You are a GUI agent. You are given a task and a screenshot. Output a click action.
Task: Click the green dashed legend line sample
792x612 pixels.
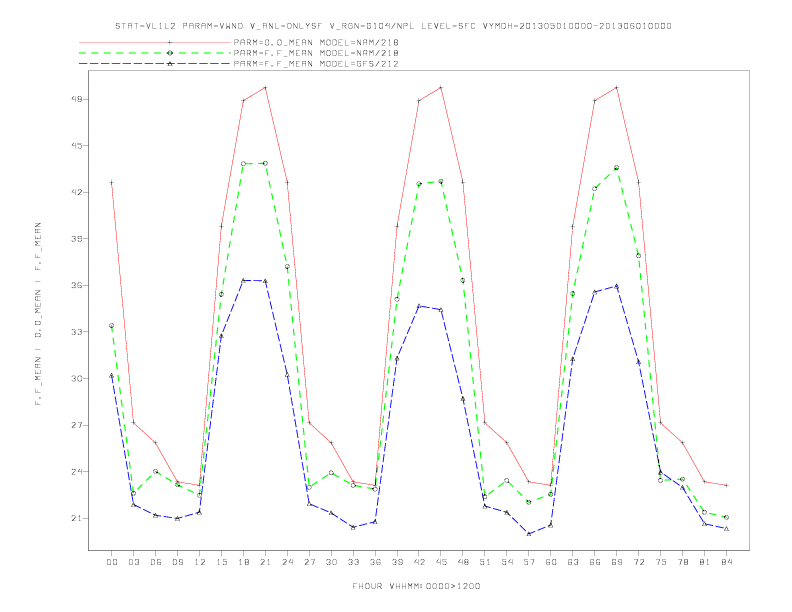[155, 53]
